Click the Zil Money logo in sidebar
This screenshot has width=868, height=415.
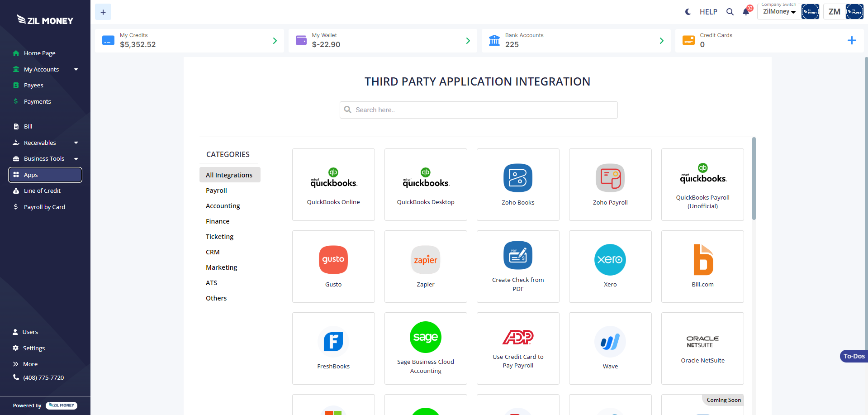tap(45, 20)
